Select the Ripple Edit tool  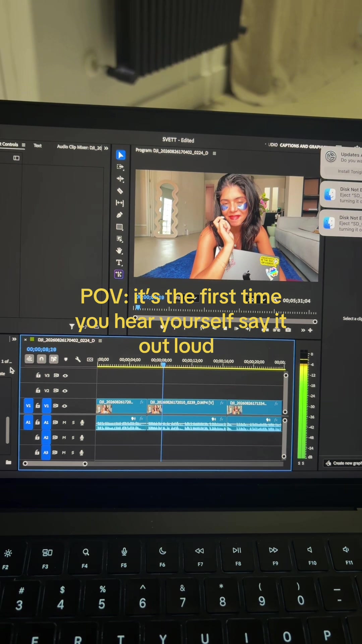(120, 179)
